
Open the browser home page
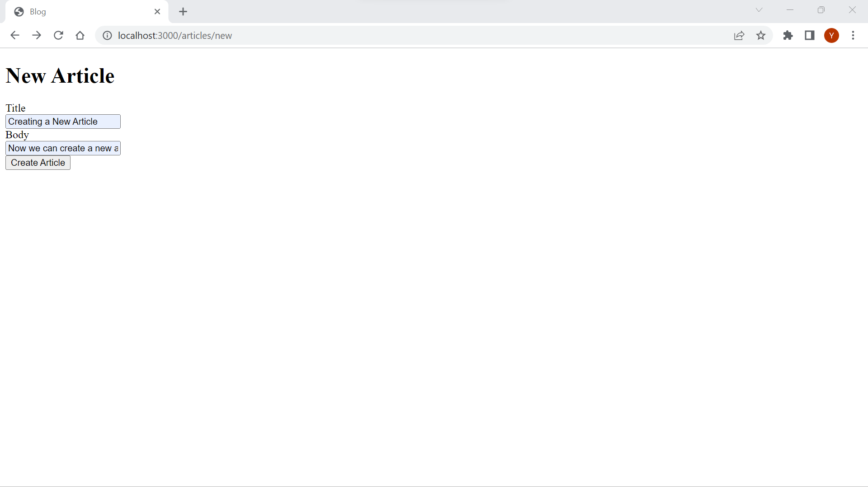tap(80, 35)
